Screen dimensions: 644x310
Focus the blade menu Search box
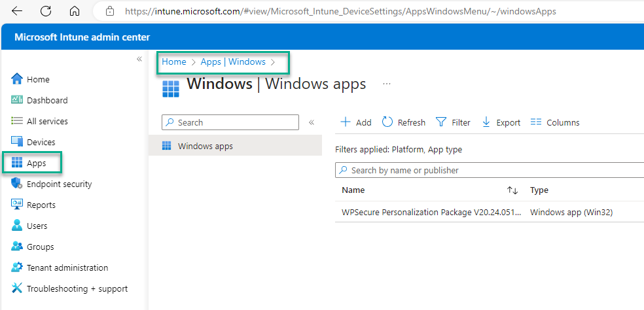click(x=230, y=122)
